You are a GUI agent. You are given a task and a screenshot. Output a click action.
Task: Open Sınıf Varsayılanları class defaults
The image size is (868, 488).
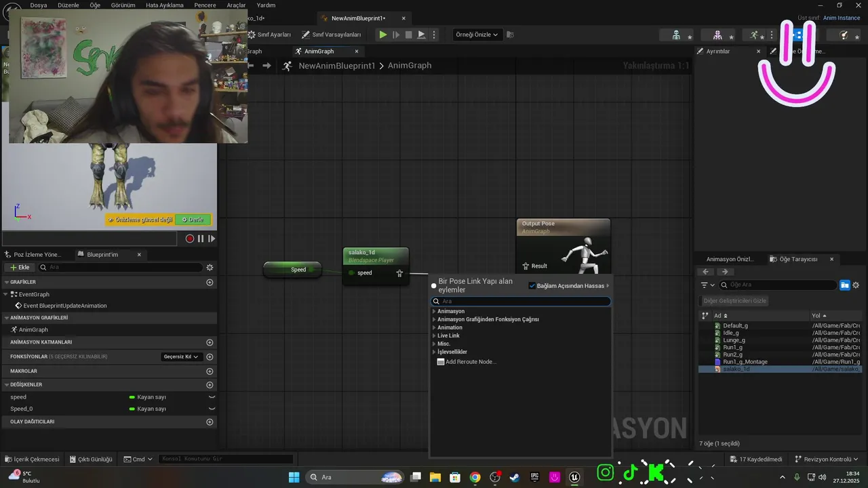[332, 35]
